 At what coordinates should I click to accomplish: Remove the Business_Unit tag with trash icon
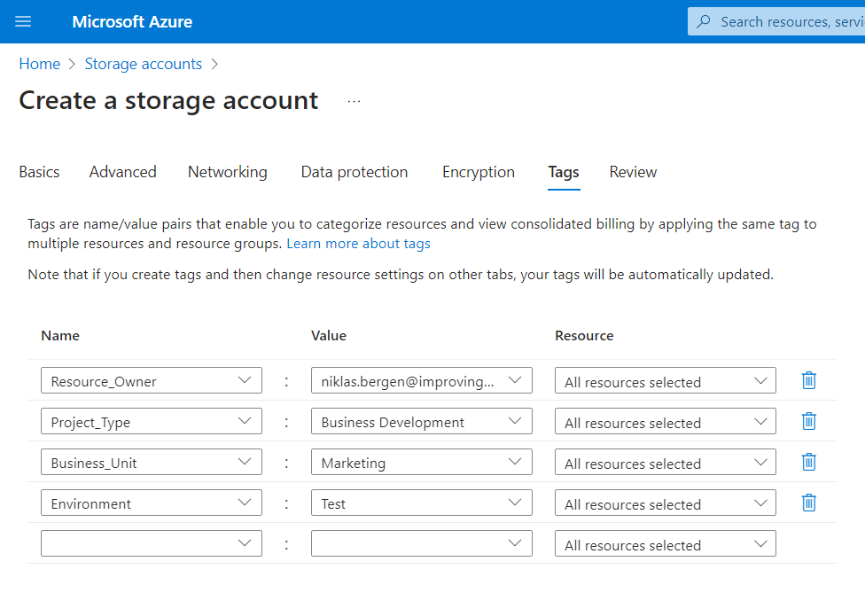click(808, 462)
